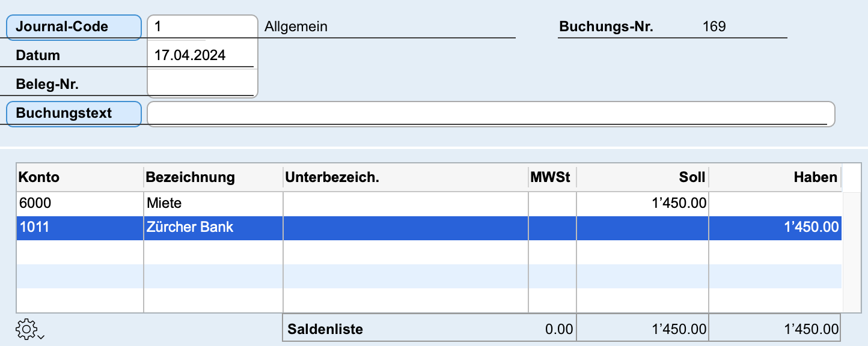The width and height of the screenshot is (868, 346).
Task: Click the Haben cell of Zürcher Bank row
Action: (775, 228)
